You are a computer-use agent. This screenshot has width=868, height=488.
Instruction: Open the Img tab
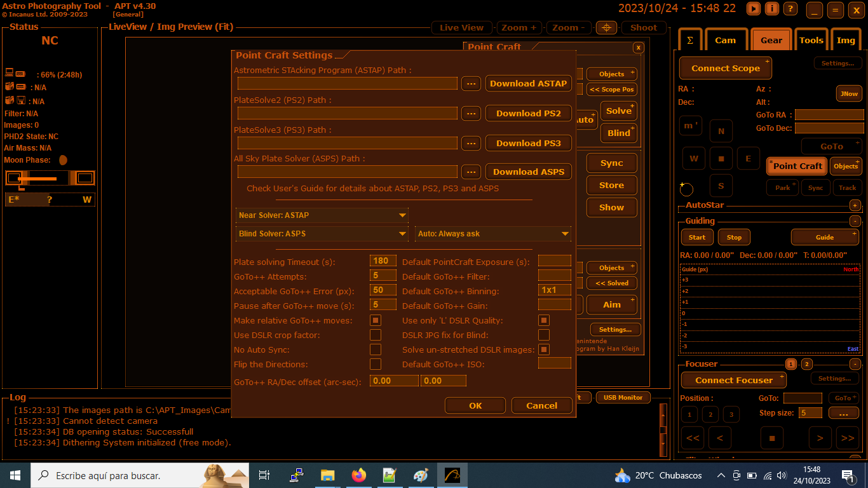846,39
